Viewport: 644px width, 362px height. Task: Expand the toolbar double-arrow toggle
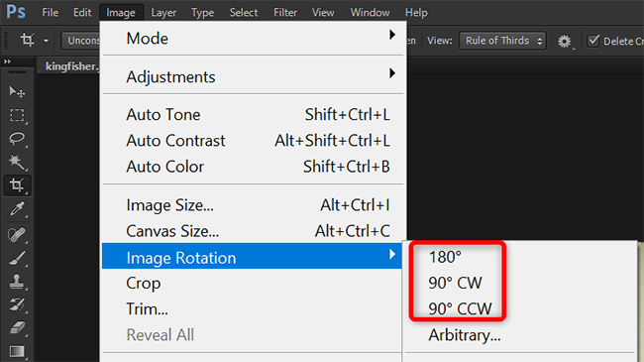pyautogui.click(x=7, y=61)
